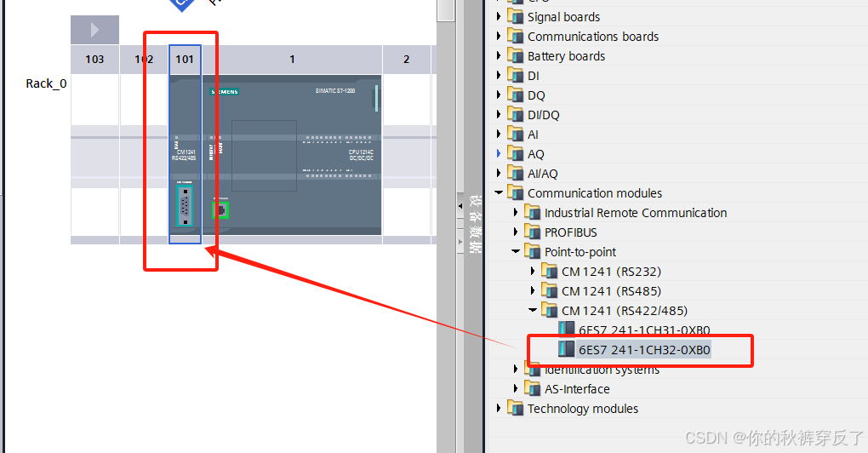
Task: Expand Industrial Remote Communication arrow
Action: [516, 212]
